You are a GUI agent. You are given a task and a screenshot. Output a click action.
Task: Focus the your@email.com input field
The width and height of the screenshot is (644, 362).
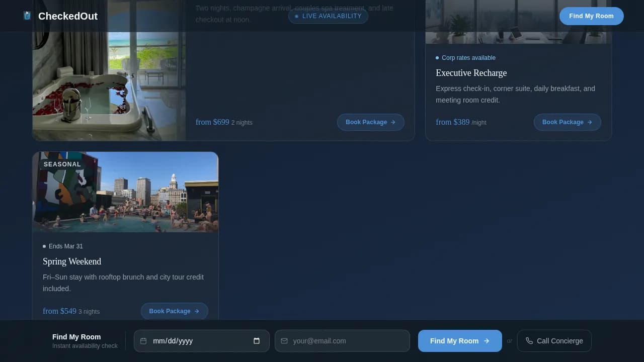pos(342,341)
